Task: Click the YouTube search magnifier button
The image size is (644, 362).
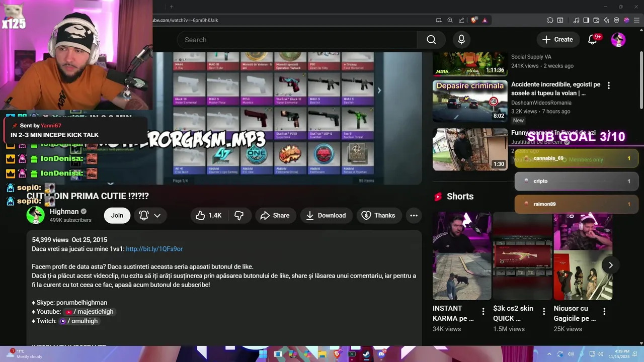Action: (x=431, y=40)
